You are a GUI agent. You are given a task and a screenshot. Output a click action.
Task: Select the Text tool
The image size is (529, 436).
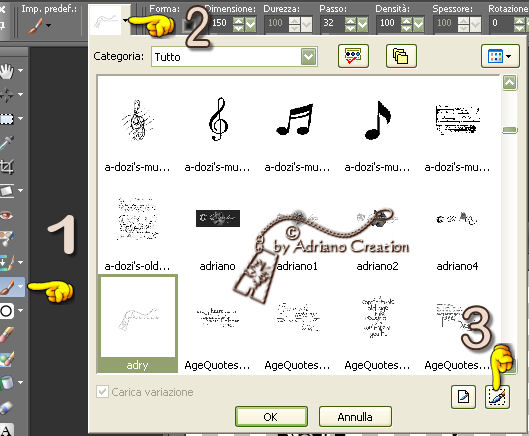(7, 430)
